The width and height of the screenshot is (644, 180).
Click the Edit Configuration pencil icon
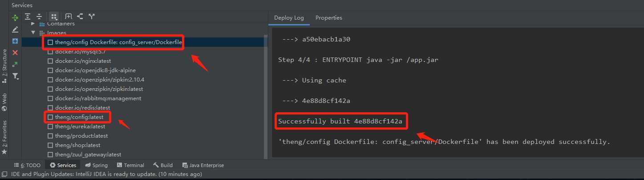(x=15, y=29)
